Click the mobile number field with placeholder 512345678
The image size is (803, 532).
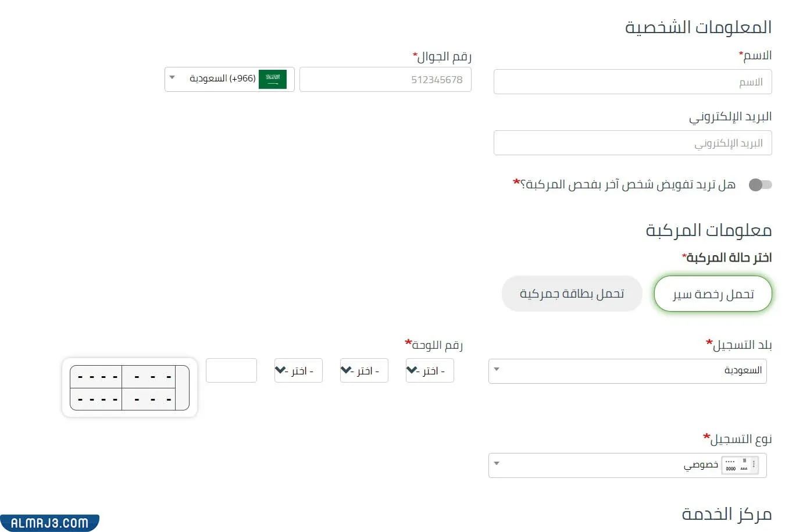click(385, 79)
